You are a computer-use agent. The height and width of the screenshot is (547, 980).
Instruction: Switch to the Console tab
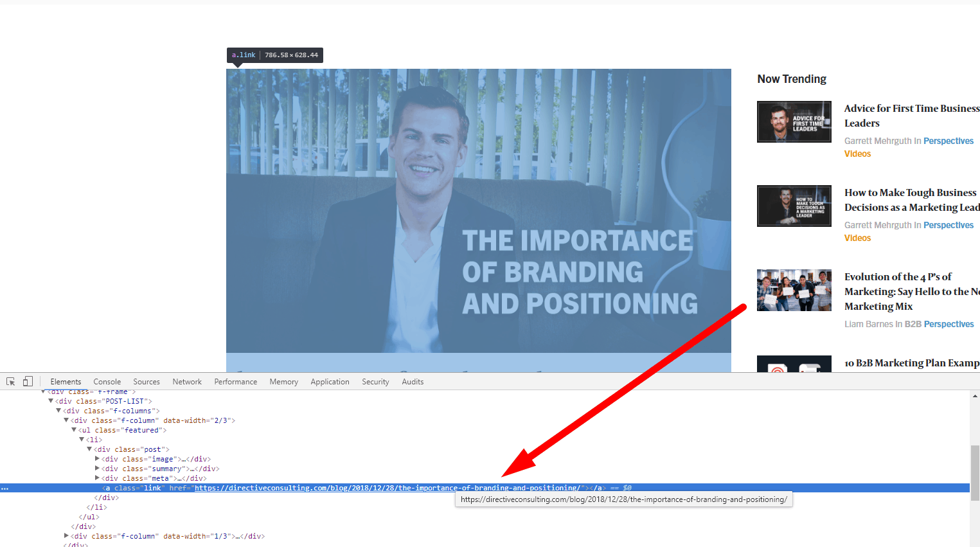coord(107,381)
